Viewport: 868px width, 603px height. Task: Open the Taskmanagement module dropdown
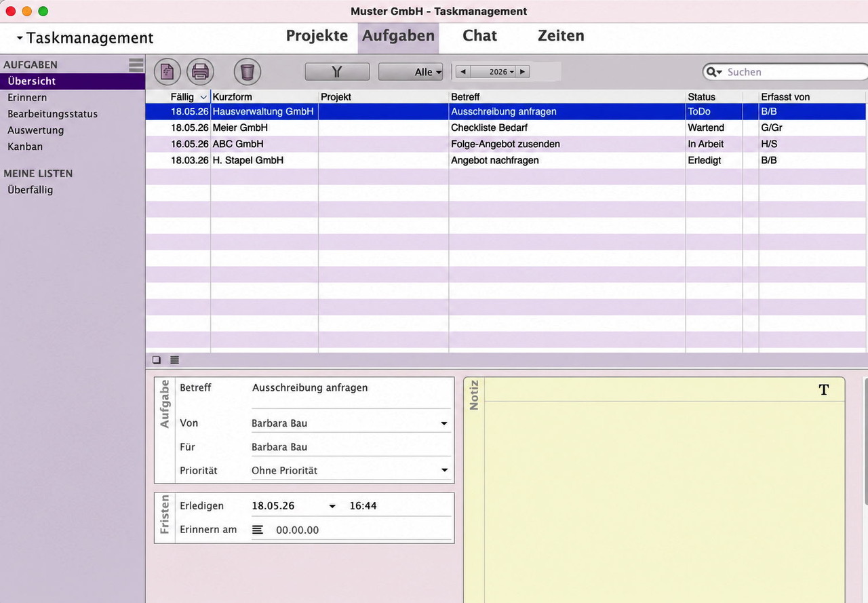pos(86,38)
